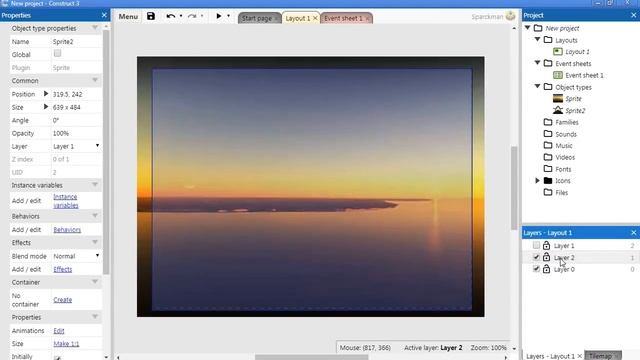Screen dimensions: 640x360
Task: Open the Redo history dropdown arrow
Action: point(202,16)
